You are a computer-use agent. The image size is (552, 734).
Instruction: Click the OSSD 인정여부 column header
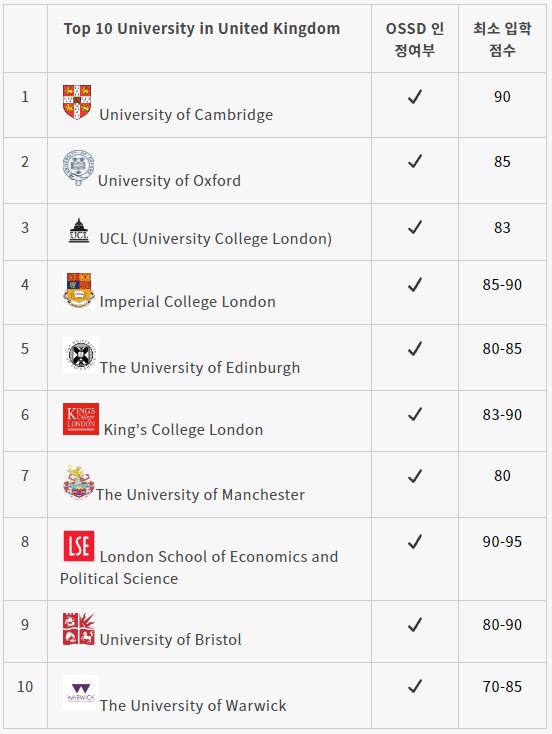[415, 39]
